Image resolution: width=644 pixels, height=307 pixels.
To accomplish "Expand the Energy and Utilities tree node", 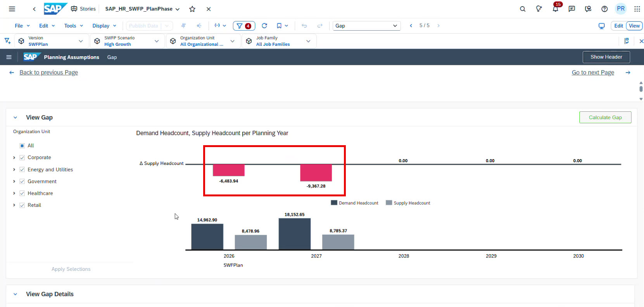I will click(x=14, y=170).
